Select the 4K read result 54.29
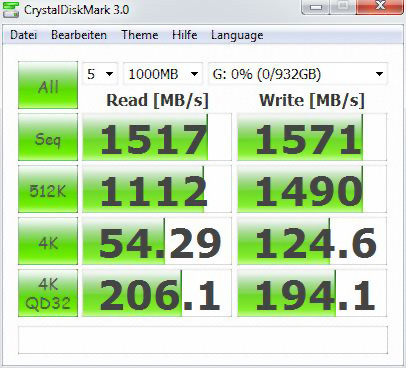This screenshot has width=406, height=368. point(157,241)
